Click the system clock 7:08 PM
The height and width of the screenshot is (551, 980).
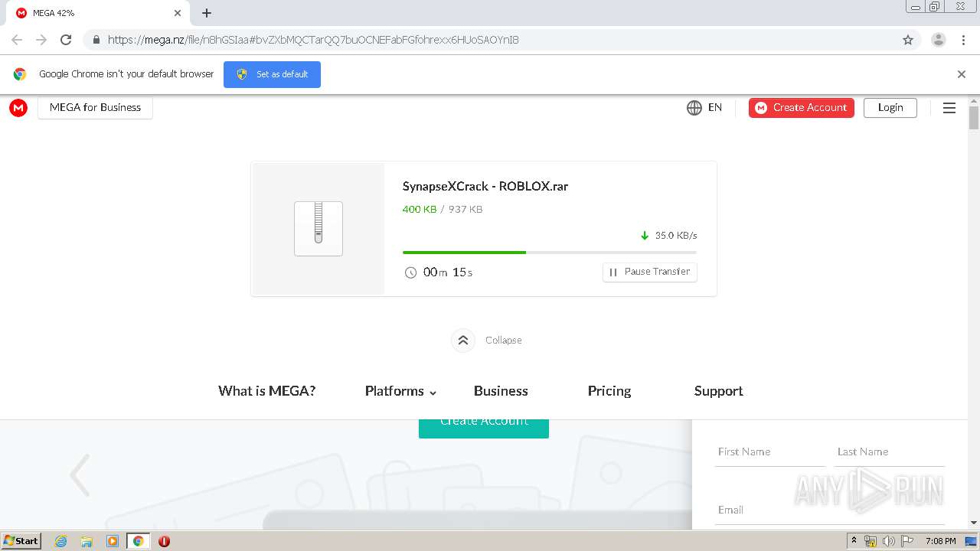(x=940, y=541)
